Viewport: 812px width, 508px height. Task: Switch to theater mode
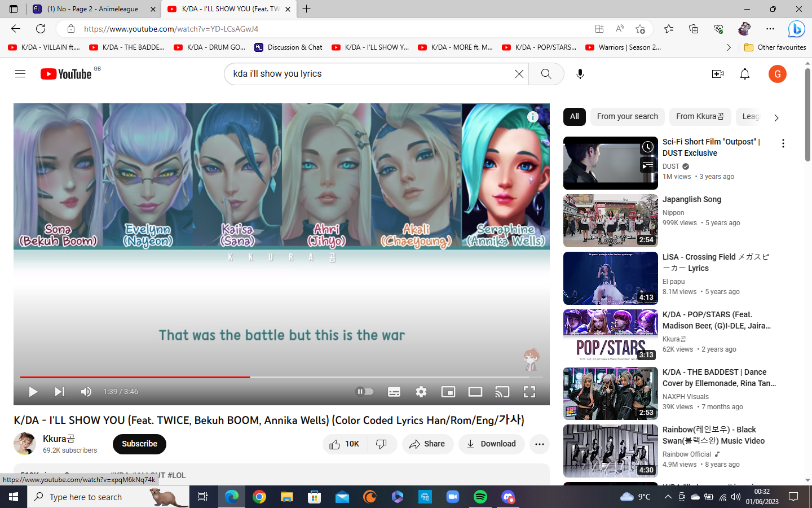pos(475,392)
